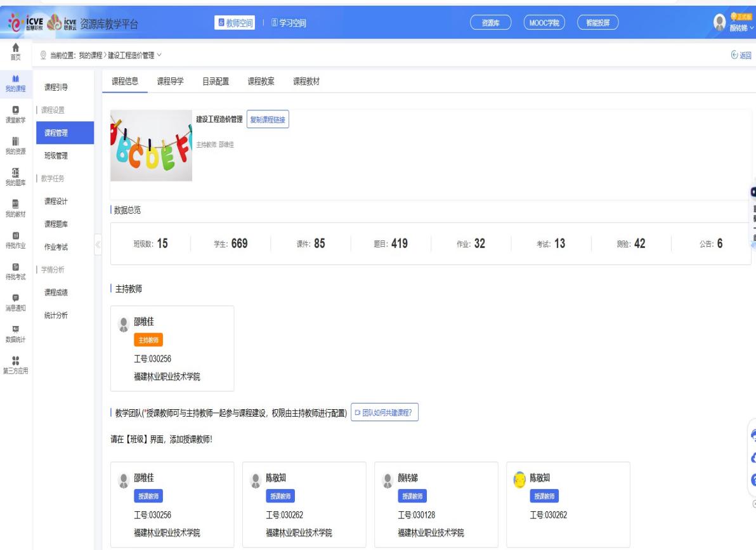The height and width of the screenshot is (550, 756).
Task: Switch to 教师空间 toggle
Action: coord(236,24)
